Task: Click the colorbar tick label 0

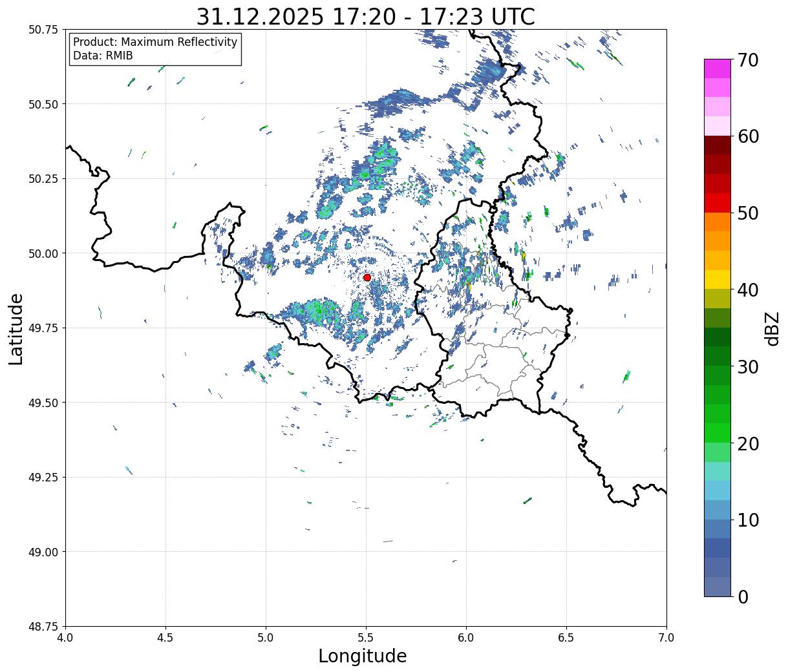Action: pyautogui.click(x=743, y=596)
